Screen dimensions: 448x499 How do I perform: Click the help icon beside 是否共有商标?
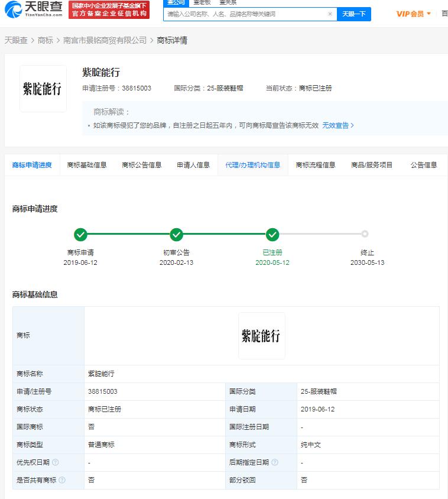point(62,480)
